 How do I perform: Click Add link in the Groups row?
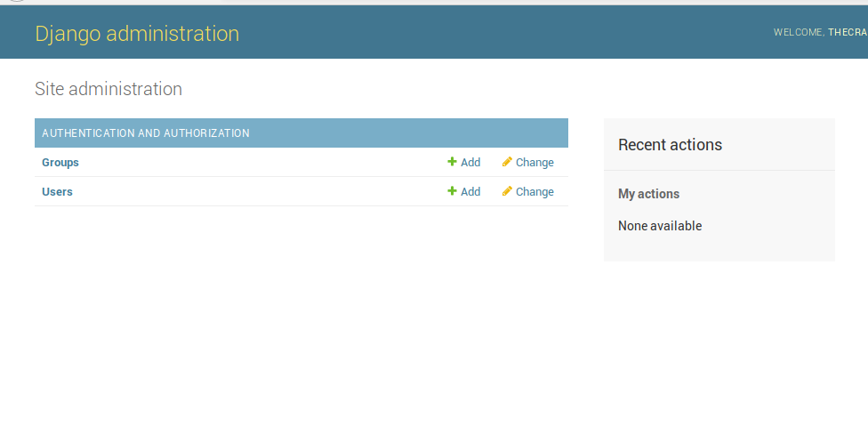pos(470,162)
